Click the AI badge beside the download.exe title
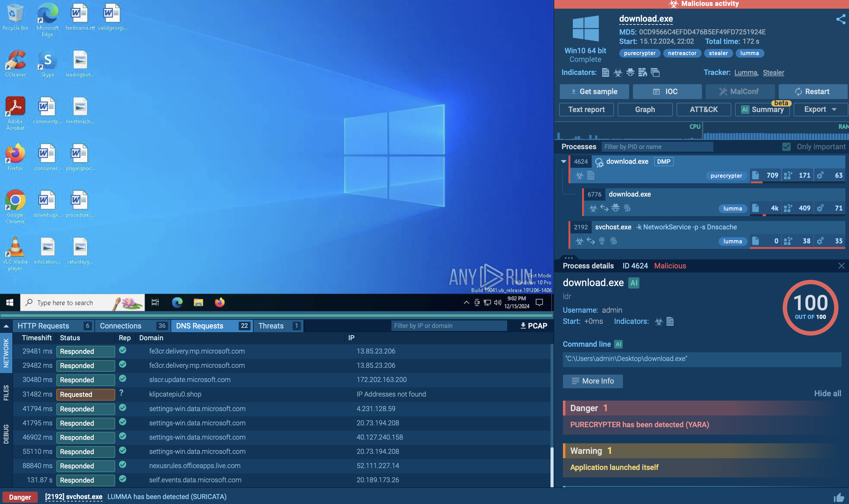Screen dimensions: 849x504 pos(634,283)
